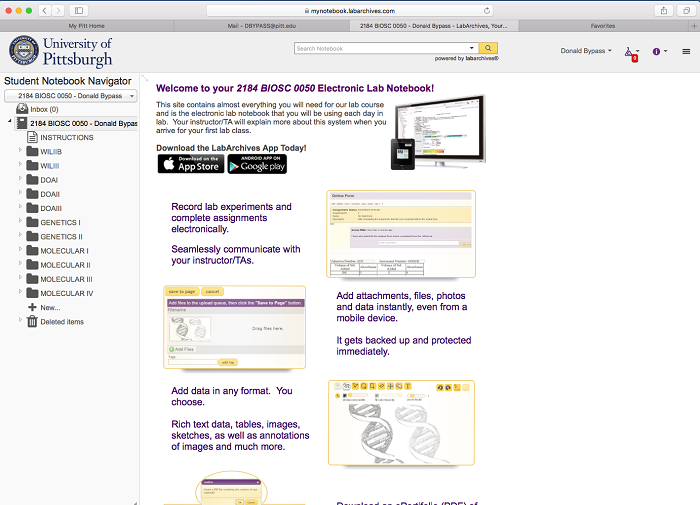Open the Donald Bypass user menu
The height and width of the screenshot is (505, 700).
point(586,51)
